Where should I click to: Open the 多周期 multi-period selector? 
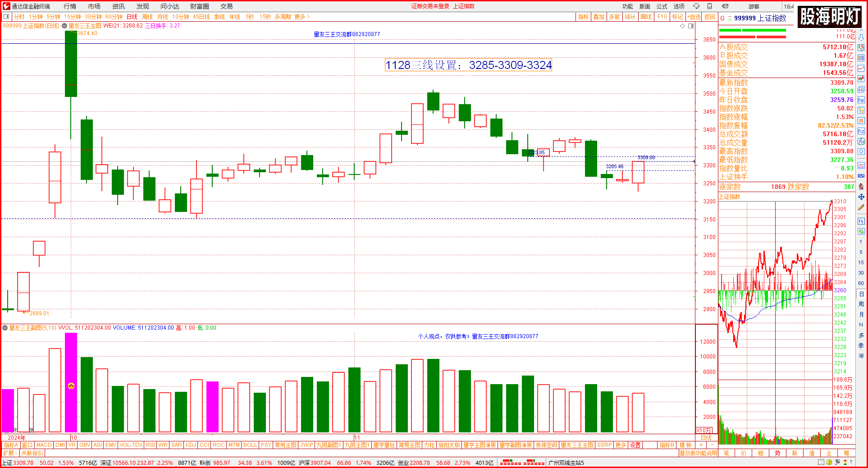tap(283, 17)
